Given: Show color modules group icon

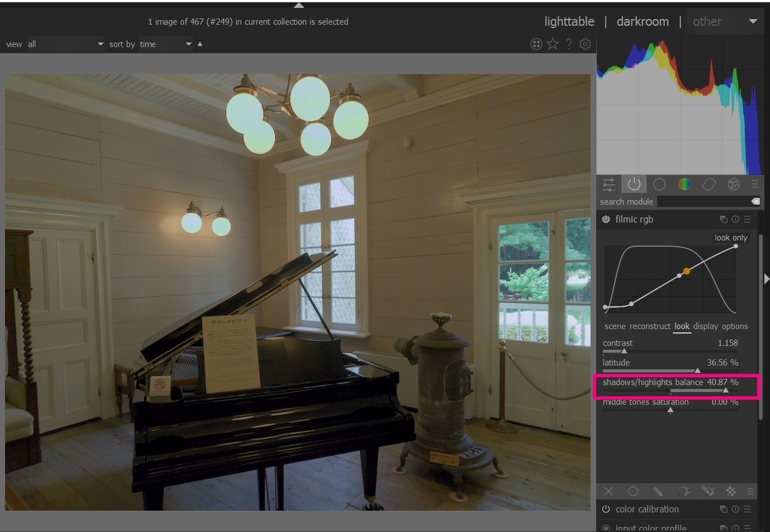Looking at the screenshot, I should pos(684,185).
